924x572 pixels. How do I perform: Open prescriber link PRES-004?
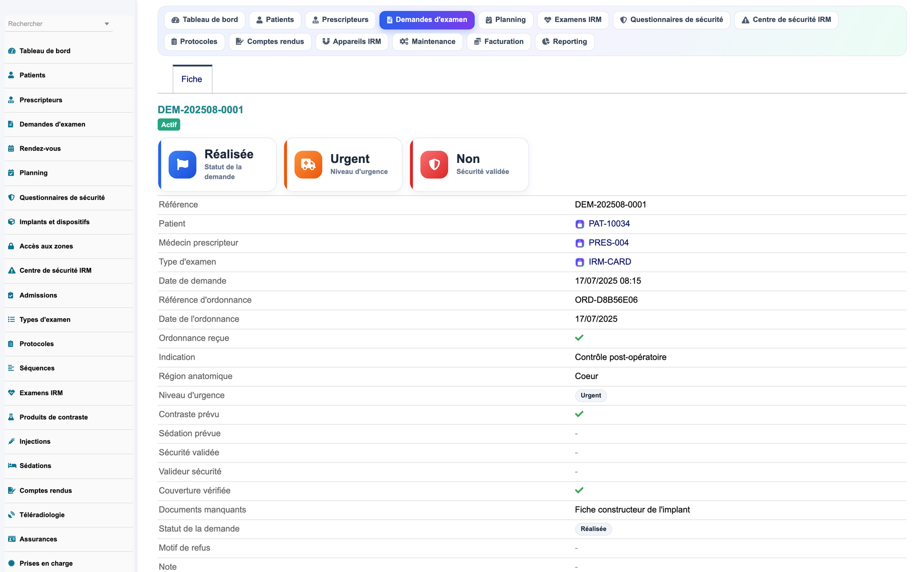609,243
